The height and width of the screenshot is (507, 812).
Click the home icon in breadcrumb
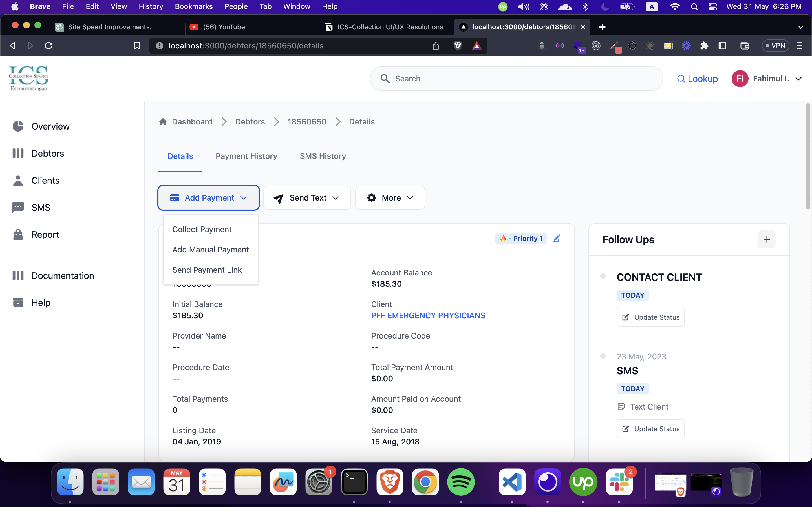(x=163, y=122)
